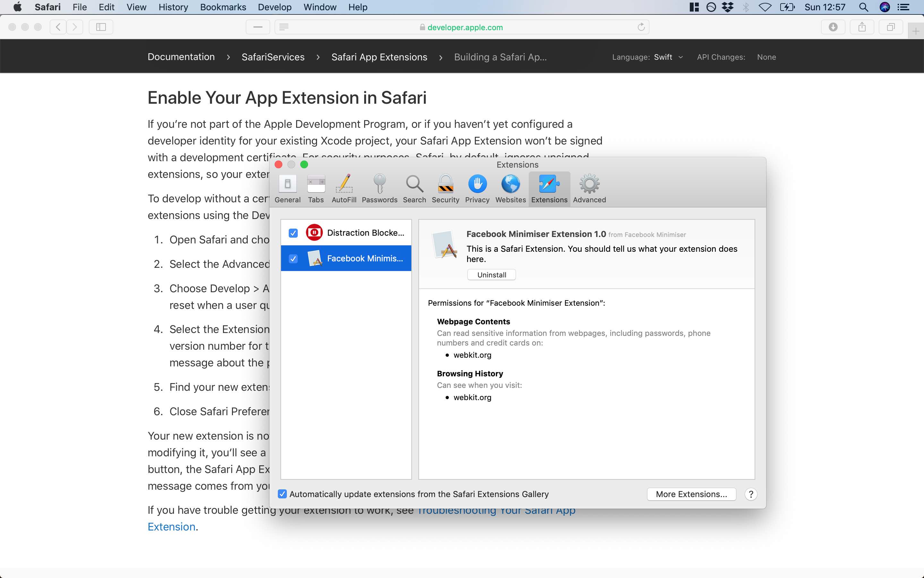
Task: Open the Edit menu
Action: [107, 7]
